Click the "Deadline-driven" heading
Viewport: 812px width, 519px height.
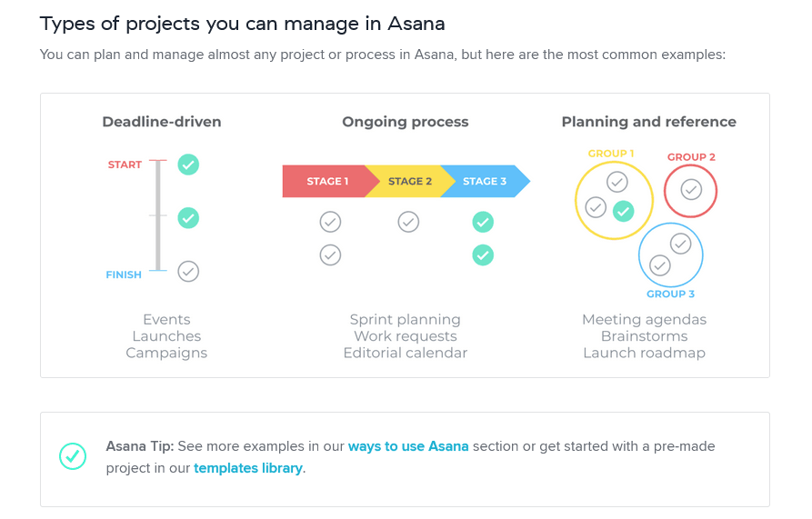pyautogui.click(x=162, y=122)
